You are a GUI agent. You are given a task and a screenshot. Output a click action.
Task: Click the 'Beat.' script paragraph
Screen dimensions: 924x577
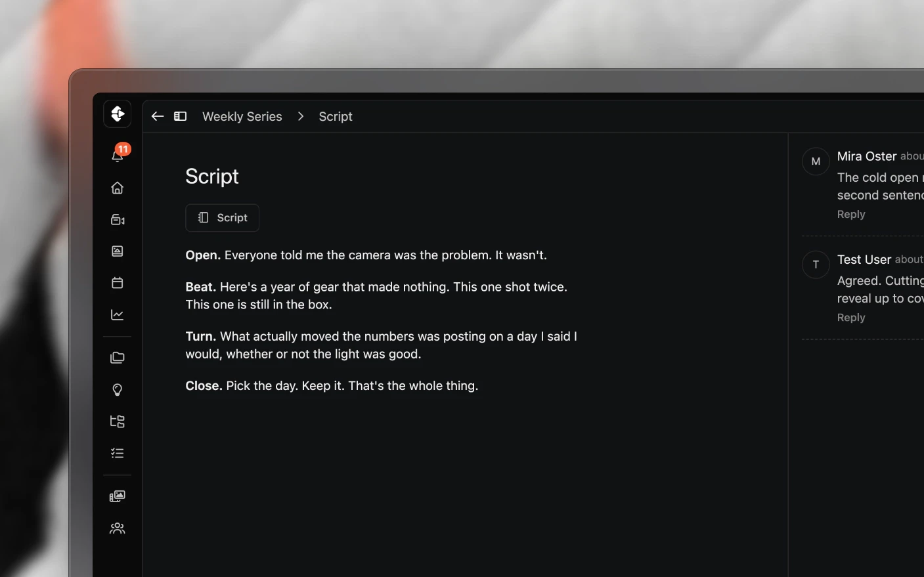(x=376, y=295)
